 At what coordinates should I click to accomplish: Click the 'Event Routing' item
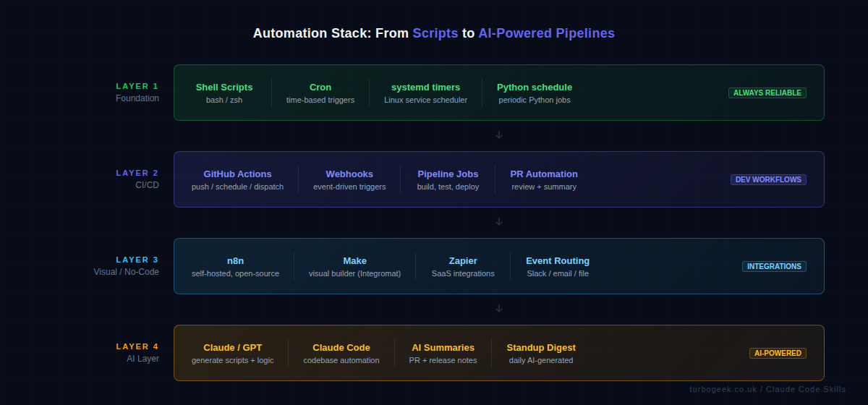click(x=558, y=261)
